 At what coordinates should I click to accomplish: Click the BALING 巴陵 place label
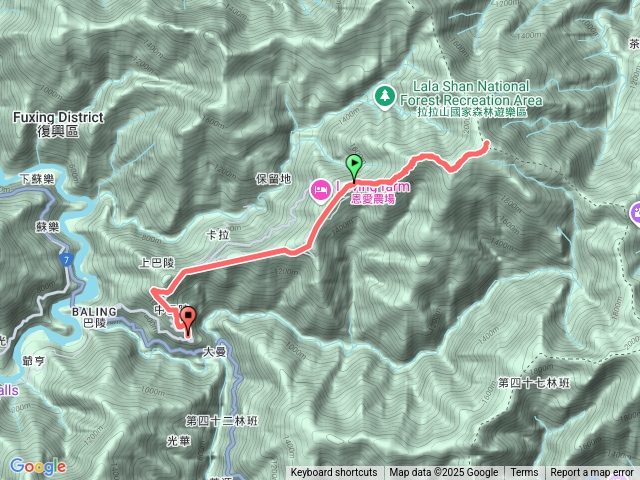95,318
